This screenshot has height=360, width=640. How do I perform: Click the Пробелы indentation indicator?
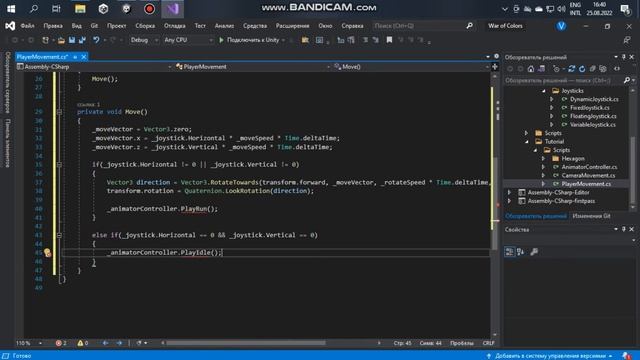(462, 343)
